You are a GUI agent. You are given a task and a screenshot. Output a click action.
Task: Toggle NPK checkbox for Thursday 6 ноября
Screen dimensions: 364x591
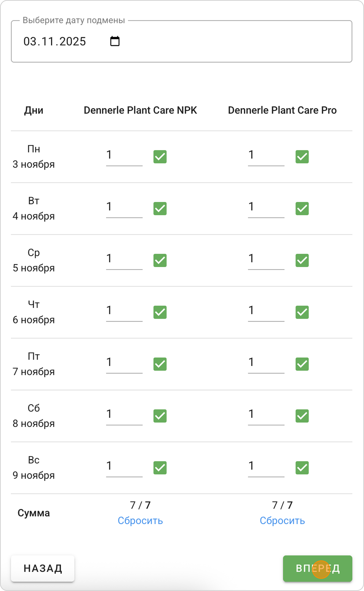pyautogui.click(x=160, y=312)
